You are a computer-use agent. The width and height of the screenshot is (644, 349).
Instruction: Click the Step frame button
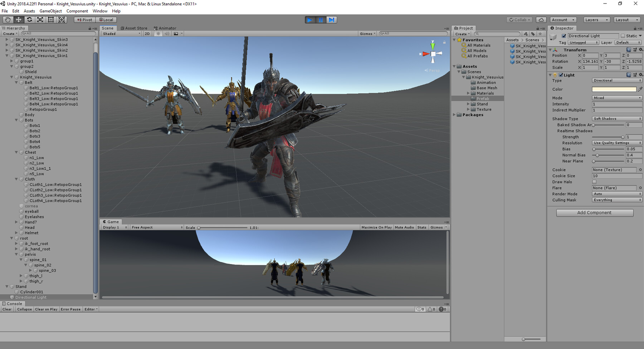coord(332,20)
